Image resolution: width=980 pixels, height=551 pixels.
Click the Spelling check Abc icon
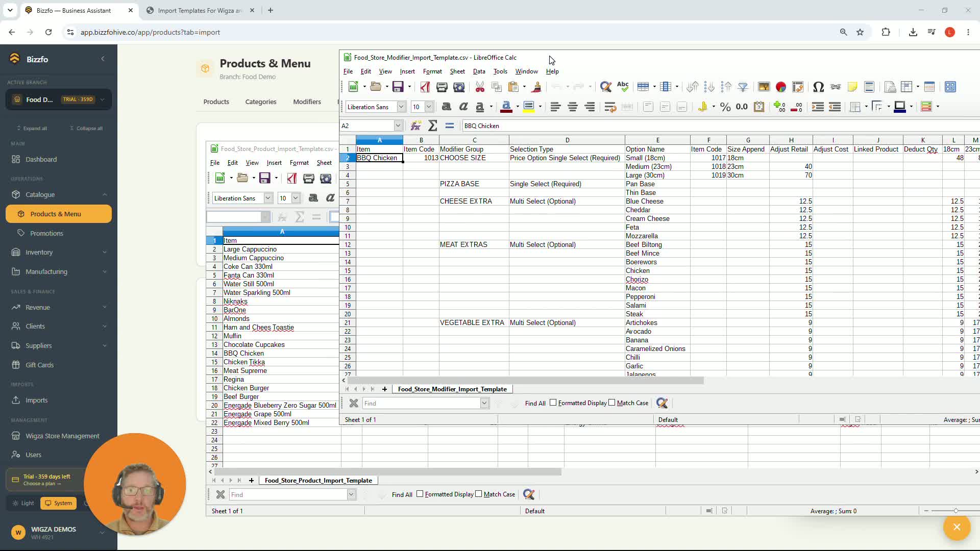pos(623,87)
